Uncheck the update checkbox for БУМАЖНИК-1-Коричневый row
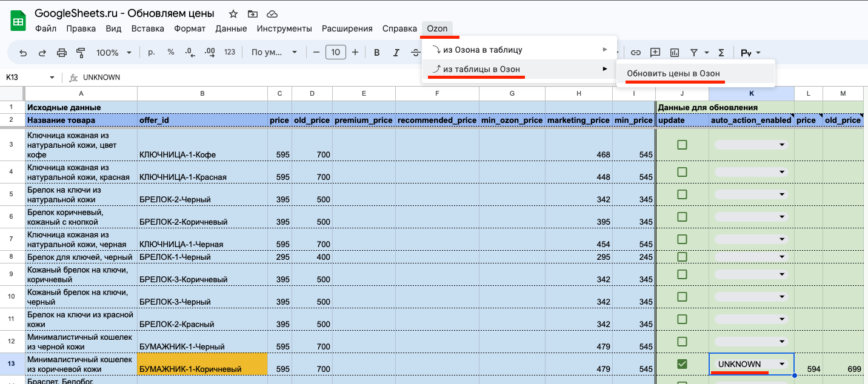Screen dimensions: 868x384 (x=682, y=364)
